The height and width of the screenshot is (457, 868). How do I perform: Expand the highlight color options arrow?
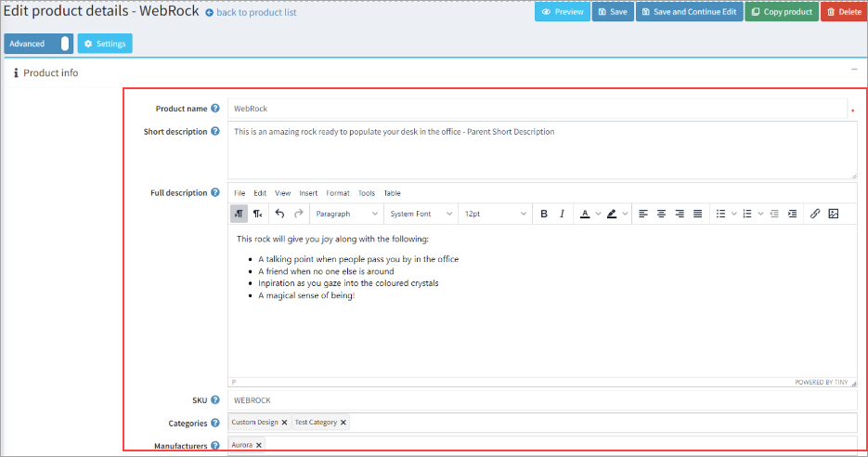pyautogui.click(x=625, y=214)
